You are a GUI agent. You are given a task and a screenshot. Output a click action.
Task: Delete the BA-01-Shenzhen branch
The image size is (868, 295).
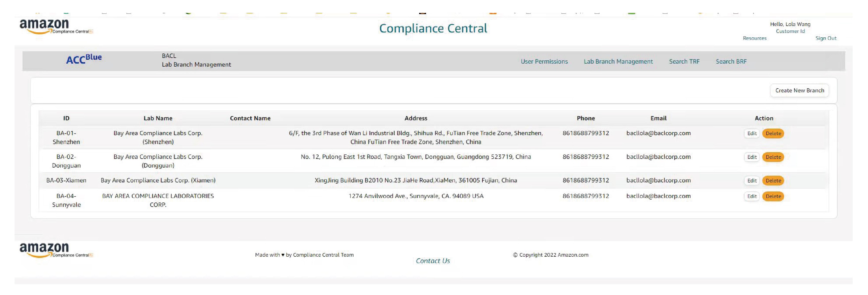tap(773, 133)
